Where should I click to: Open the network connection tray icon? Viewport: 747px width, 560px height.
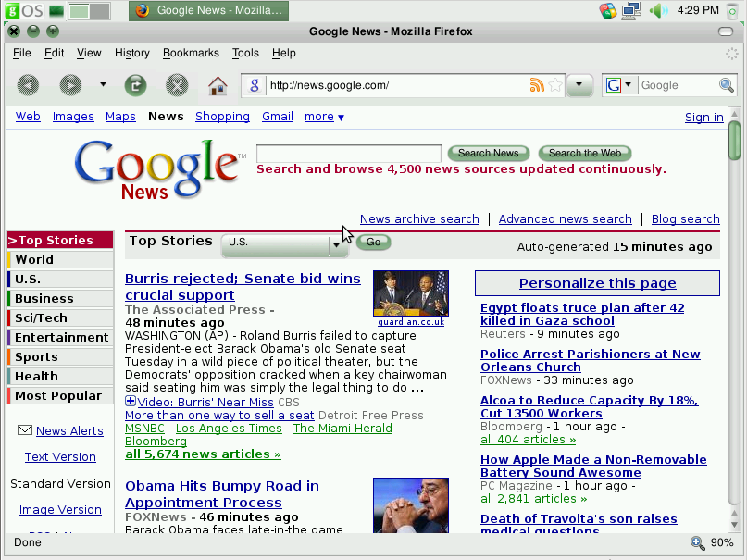[631, 10]
